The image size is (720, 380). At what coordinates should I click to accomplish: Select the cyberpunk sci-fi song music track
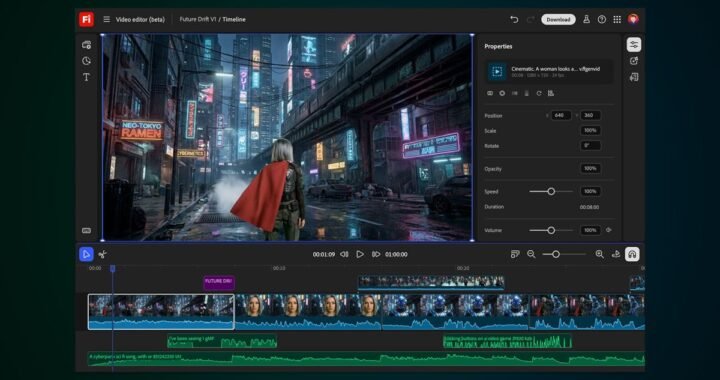pyautogui.click(x=366, y=359)
